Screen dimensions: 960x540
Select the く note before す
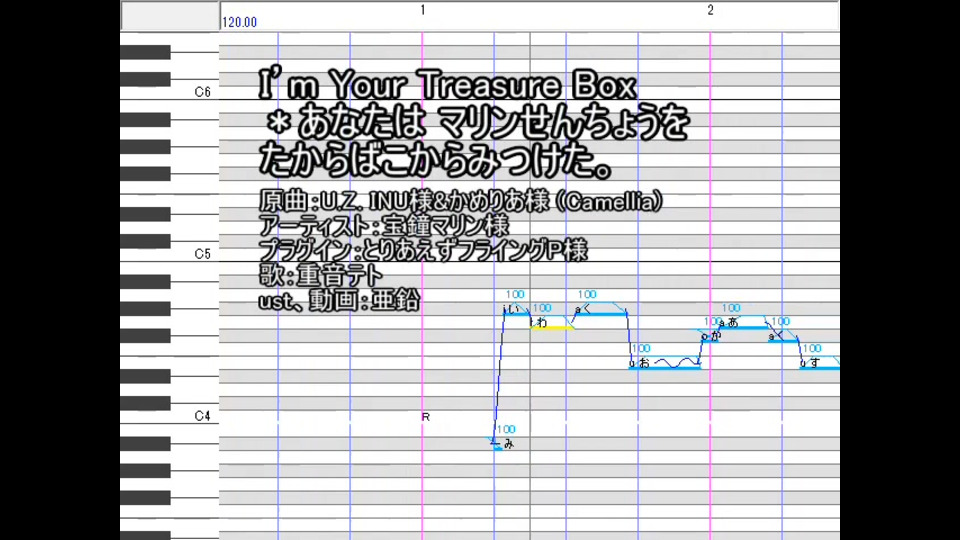[784, 336]
